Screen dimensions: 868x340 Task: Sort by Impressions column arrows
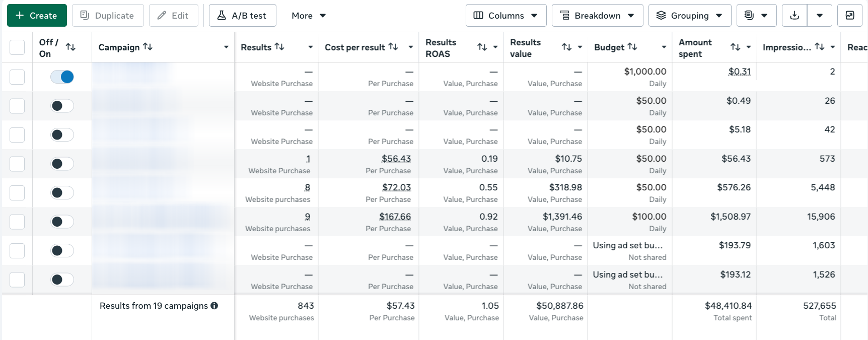820,46
